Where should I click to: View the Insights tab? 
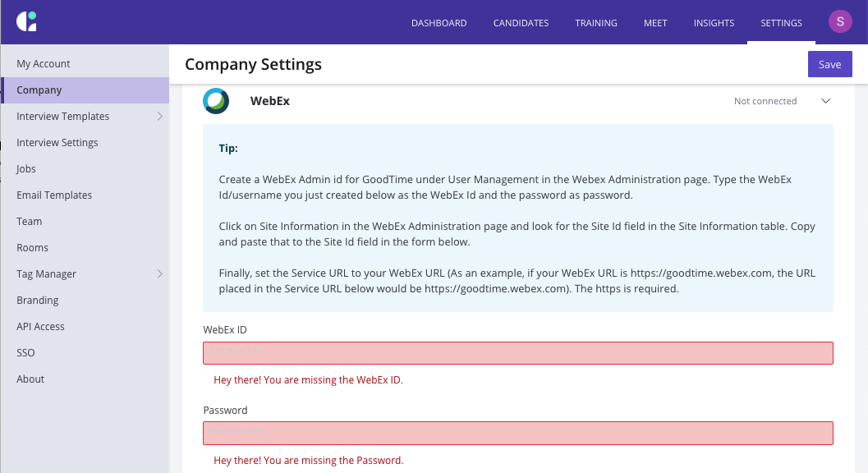click(714, 23)
